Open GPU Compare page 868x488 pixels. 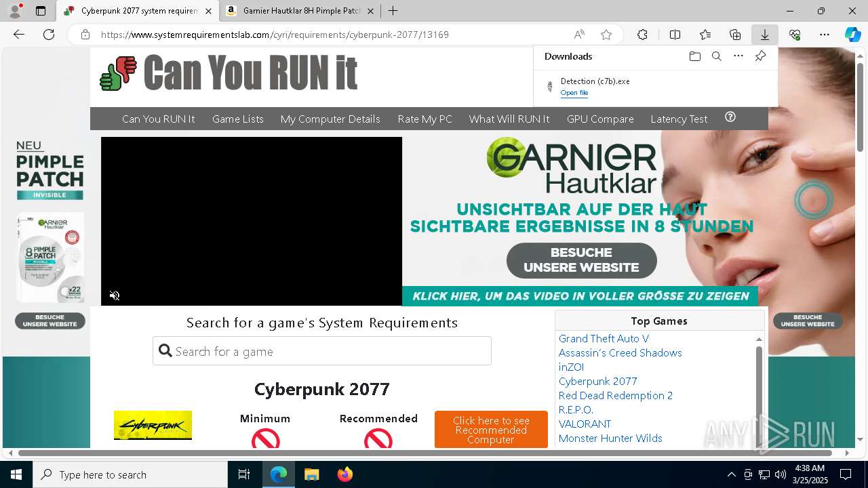pyautogui.click(x=600, y=119)
